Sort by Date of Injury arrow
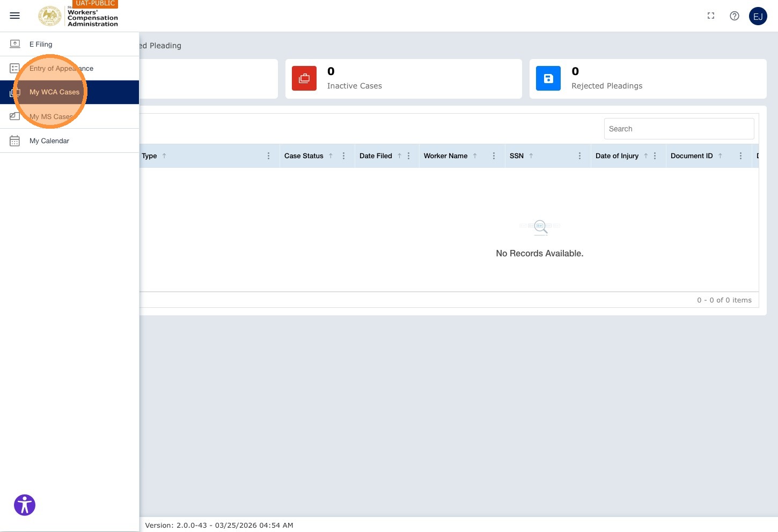The image size is (778, 532). (646, 156)
